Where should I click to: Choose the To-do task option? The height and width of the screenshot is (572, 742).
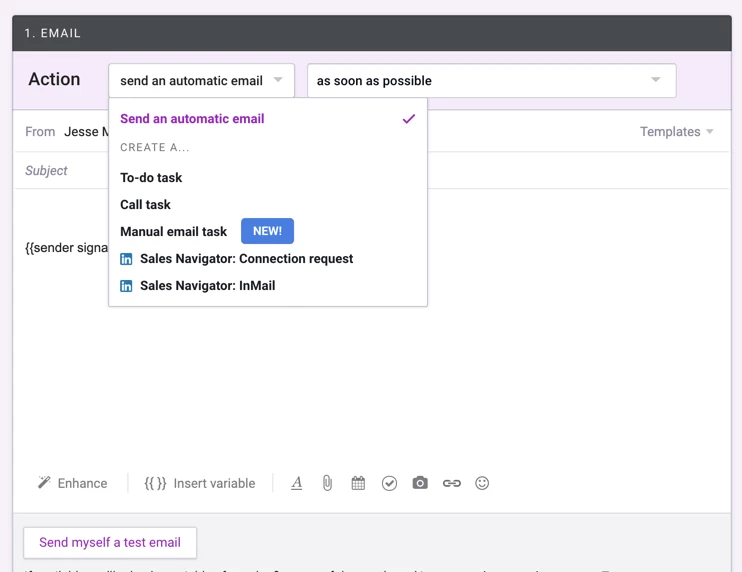pos(268,177)
